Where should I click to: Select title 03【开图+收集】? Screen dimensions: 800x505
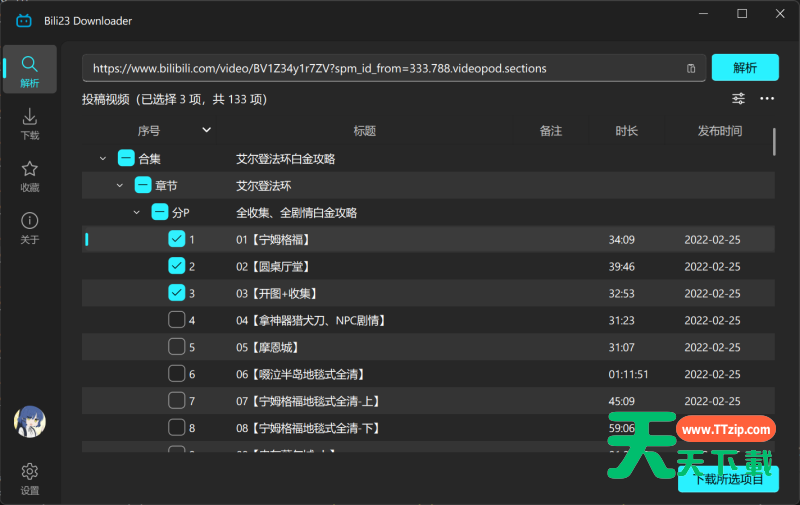[277, 294]
